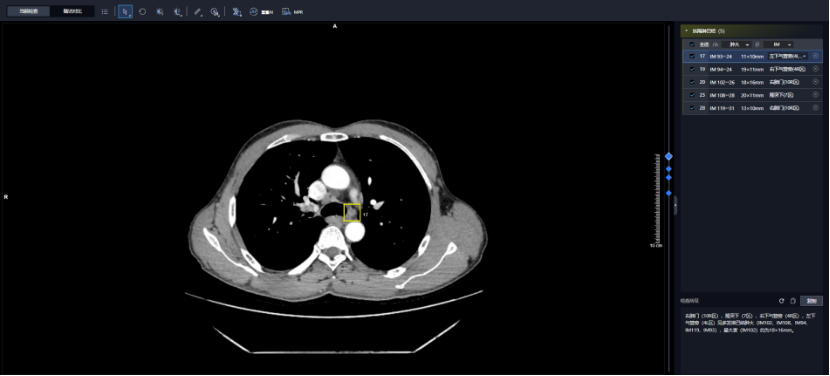Remove lesion row 20 with circle icon
The width and height of the screenshot is (830, 376).
click(816, 82)
